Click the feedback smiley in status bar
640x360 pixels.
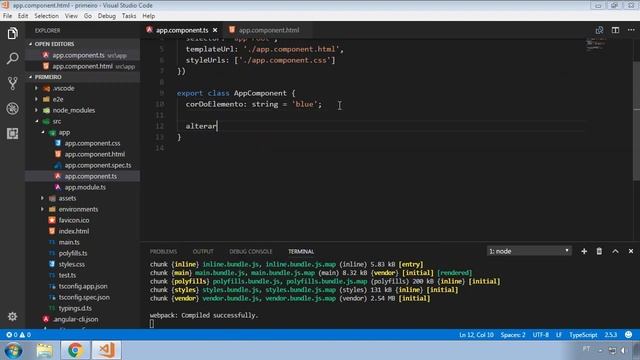(629, 335)
